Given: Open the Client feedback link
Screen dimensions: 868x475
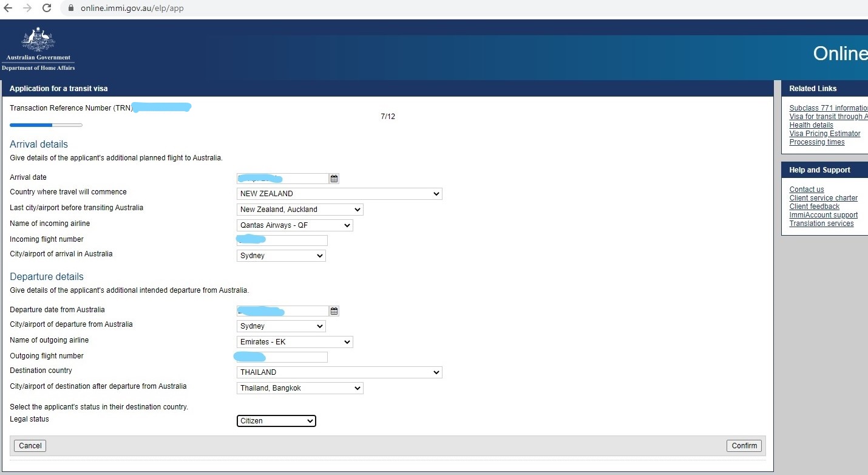Looking at the screenshot, I should 815,207.
